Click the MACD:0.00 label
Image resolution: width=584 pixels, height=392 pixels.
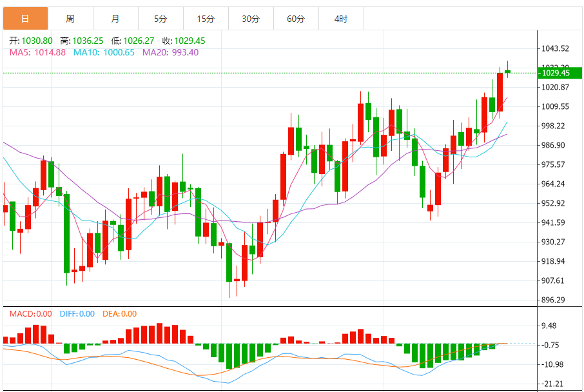(30, 314)
